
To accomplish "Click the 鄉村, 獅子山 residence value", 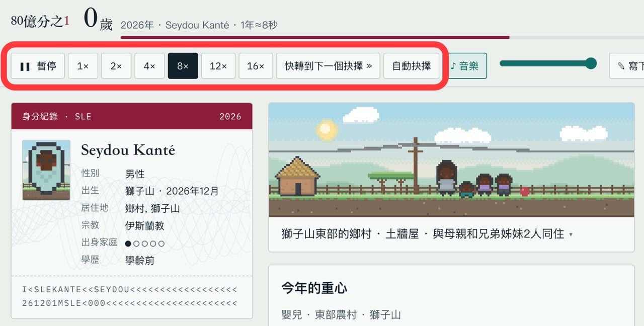I will [x=152, y=208].
